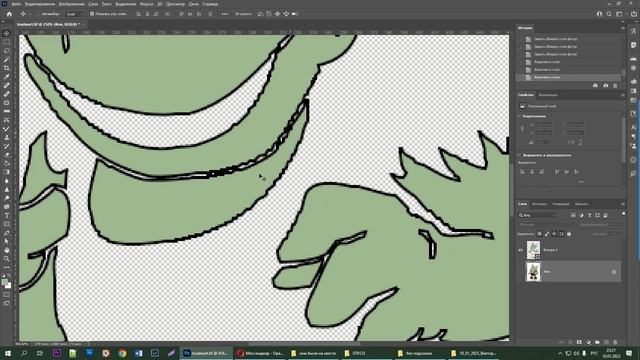
Task: Open workspace switcher at top right
Action: click(619, 14)
